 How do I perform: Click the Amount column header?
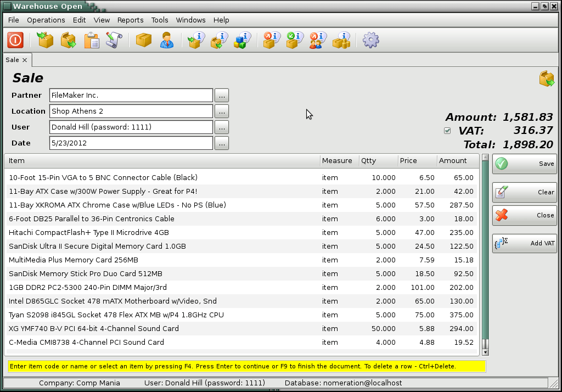pos(458,161)
